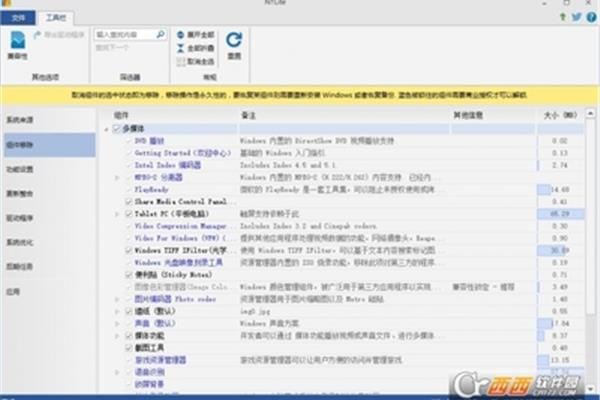Expand the Photo codec row arrow
Image resolution: width=600 pixels, height=400 pixels.
tap(117, 299)
